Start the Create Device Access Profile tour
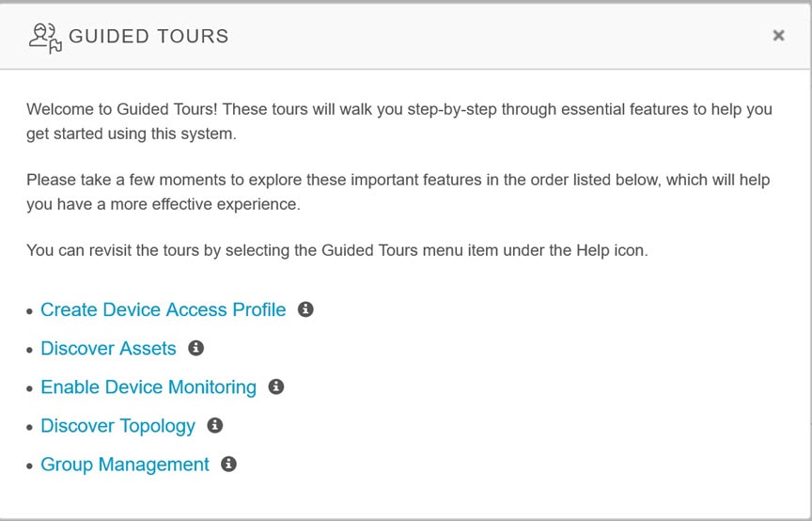Image resolution: width=812 pixels, height=521 pixels. coord(164,309)
